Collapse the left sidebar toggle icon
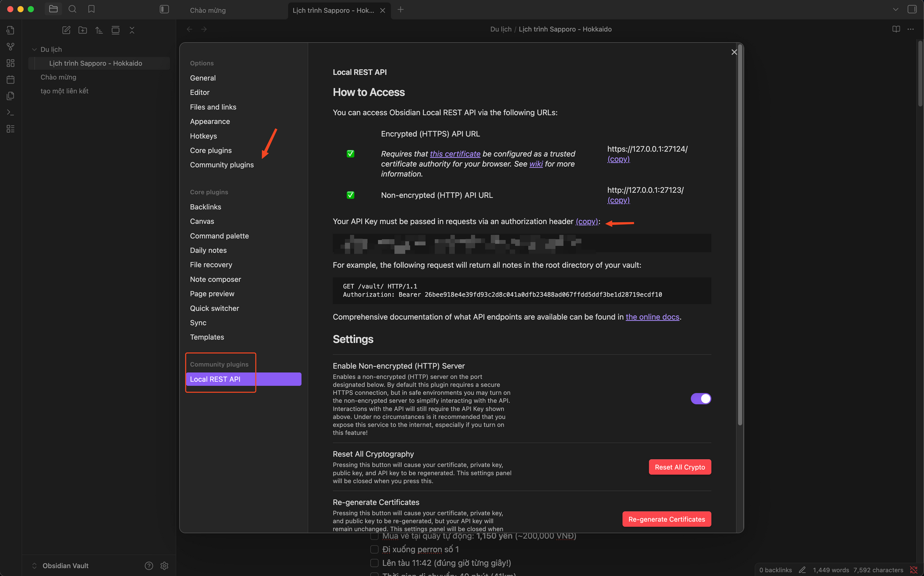This screenshot has width=924, height=576. click(x=164, y=9)
